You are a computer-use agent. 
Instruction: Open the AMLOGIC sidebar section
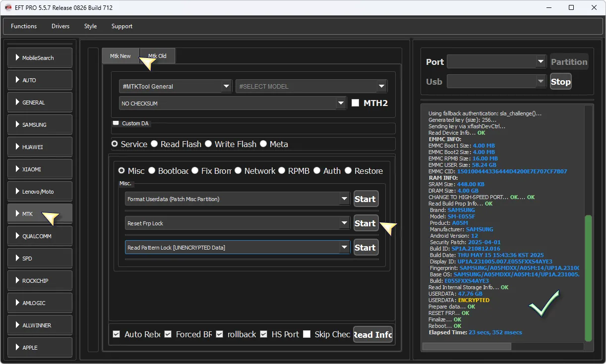click(x=40, y=303)
